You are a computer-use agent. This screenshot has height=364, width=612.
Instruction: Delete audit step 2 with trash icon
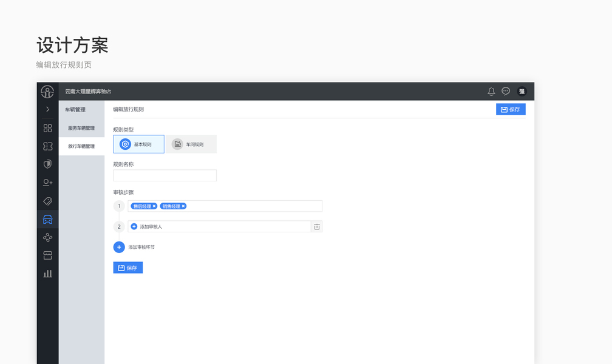coord(316,226)
